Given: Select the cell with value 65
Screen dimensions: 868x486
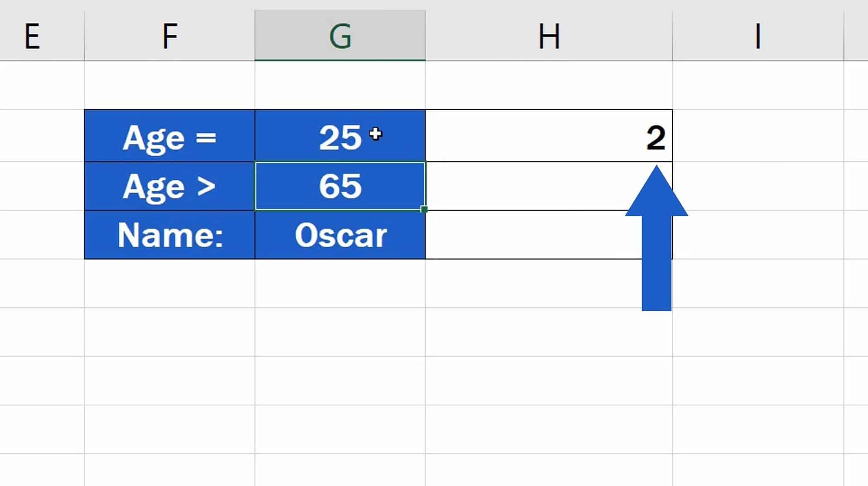Looking at the screenshot, I should coord(340,186).
